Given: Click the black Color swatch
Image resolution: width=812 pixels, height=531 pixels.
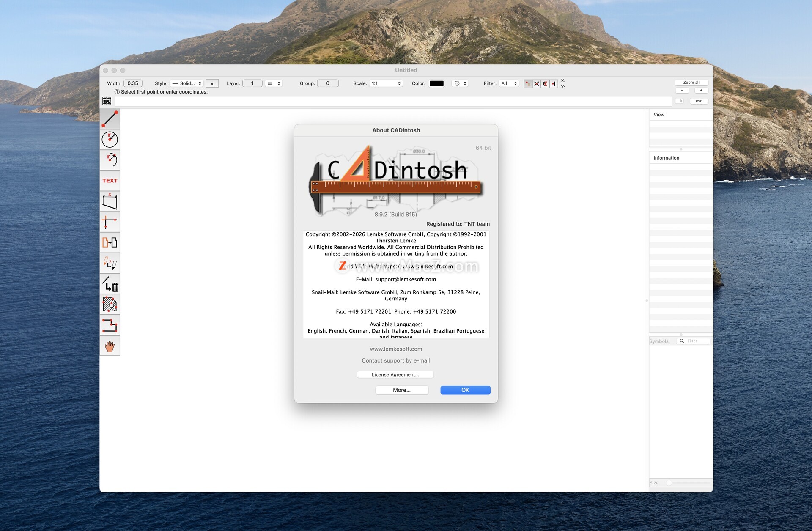Looking at the screenshot, I should pos(436,83).
